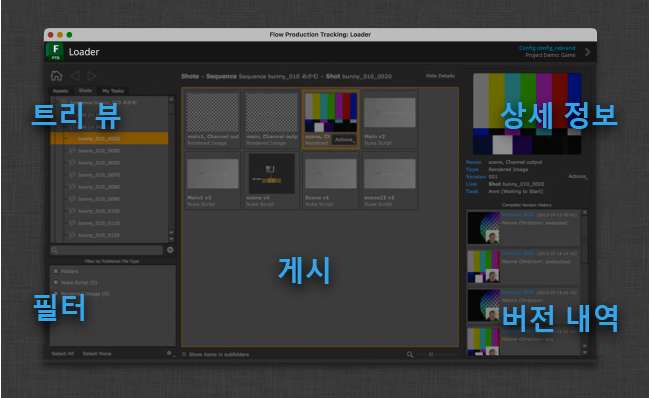
Task: Follow the Shot bunny_010_0020 link in details
Action: pos(516,184)
